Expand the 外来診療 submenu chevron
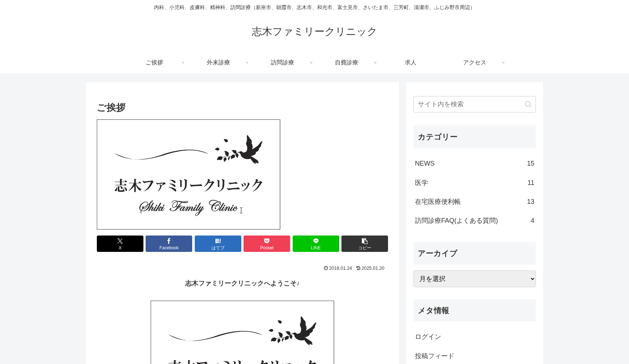The height and width of the screenshot is (364, 629). [x=247, y=63]
